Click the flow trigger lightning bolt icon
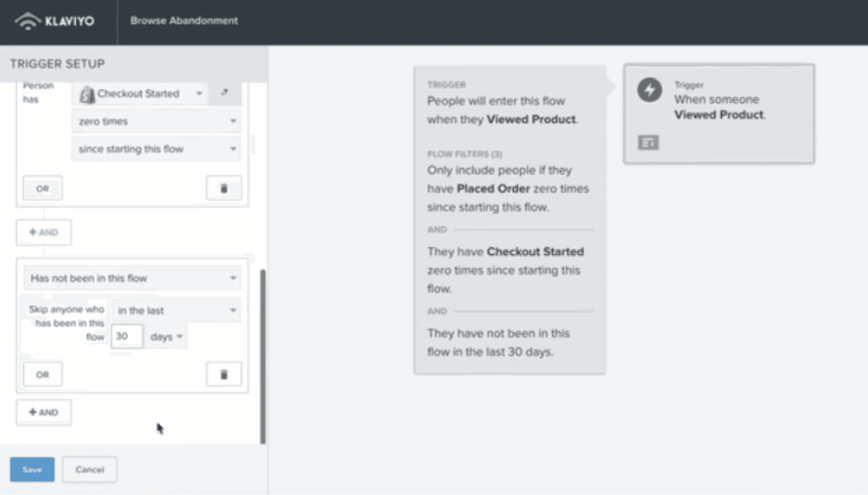 click(x=650, y=90)
